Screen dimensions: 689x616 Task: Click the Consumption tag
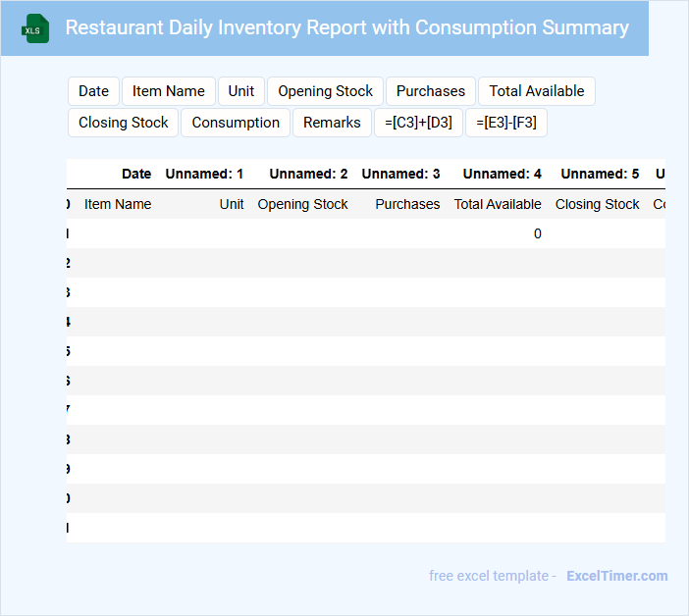click(236, 123)
